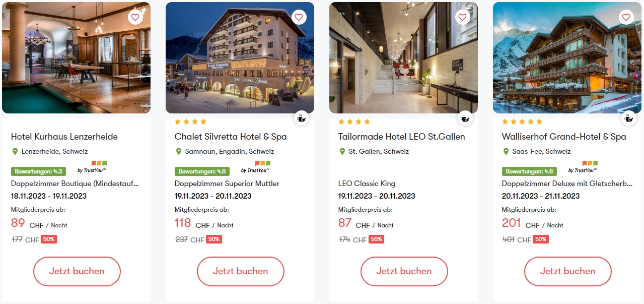This screenshot has width=644, height=304.
Task: Click location pin next to St. Gallen
Action: click(x=342, y=151)
